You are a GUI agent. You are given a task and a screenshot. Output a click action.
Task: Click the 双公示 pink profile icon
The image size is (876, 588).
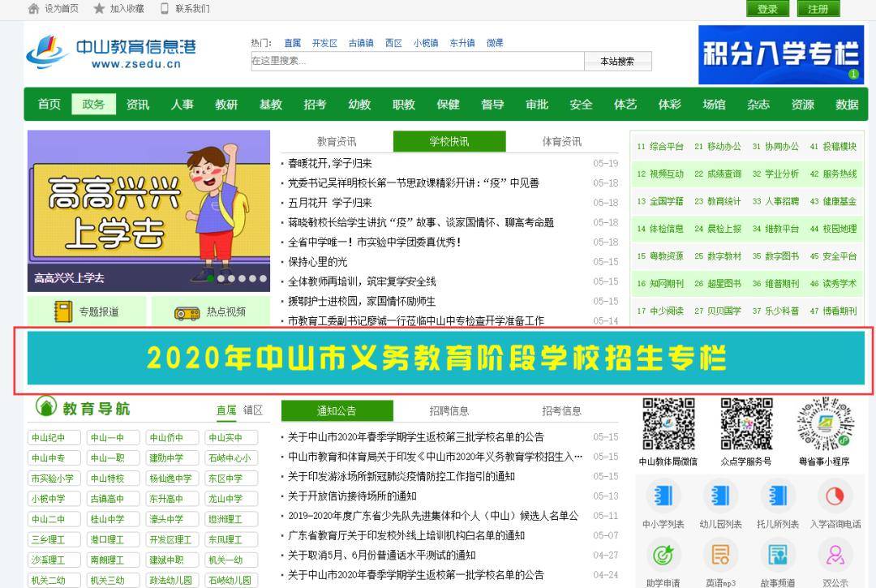tap(835, 556)
